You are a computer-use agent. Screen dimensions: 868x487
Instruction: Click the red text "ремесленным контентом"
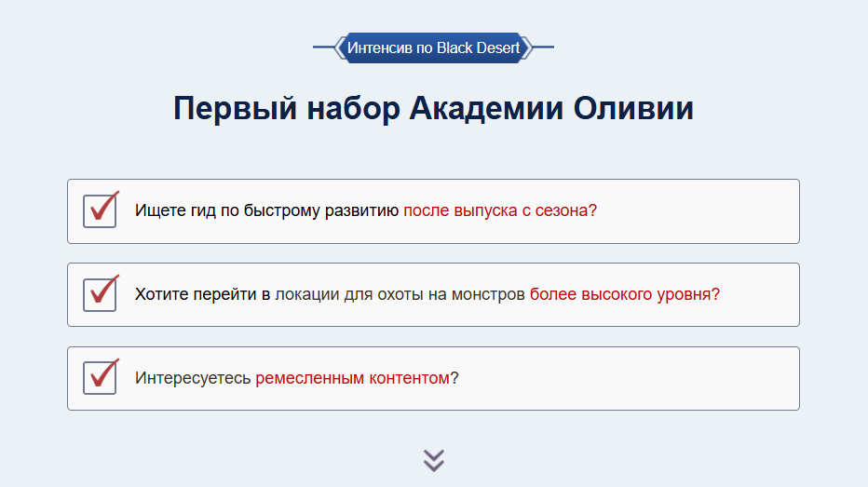point(352,378)
